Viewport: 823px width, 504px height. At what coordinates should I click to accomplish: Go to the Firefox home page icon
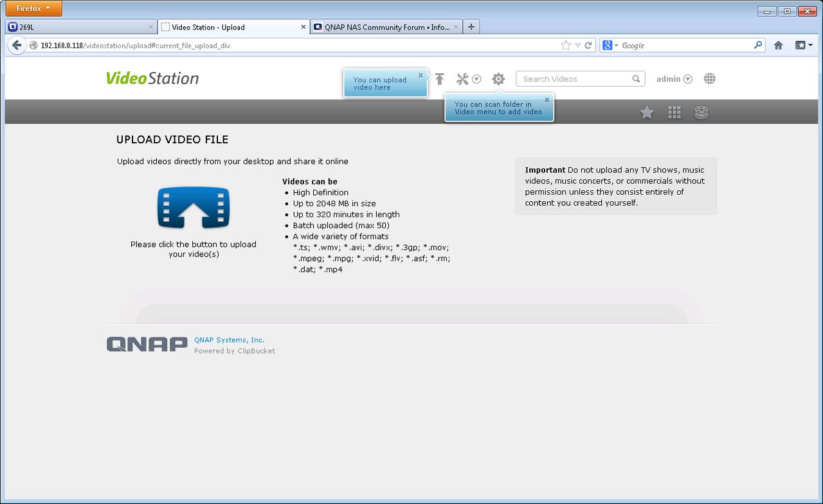pyautogui.click(x=779, y=46)
